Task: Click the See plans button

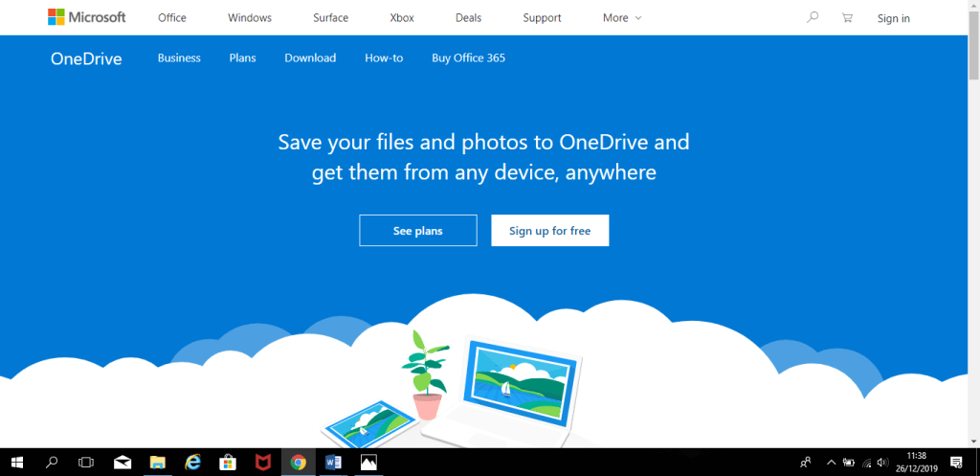Action: [417, 231]
